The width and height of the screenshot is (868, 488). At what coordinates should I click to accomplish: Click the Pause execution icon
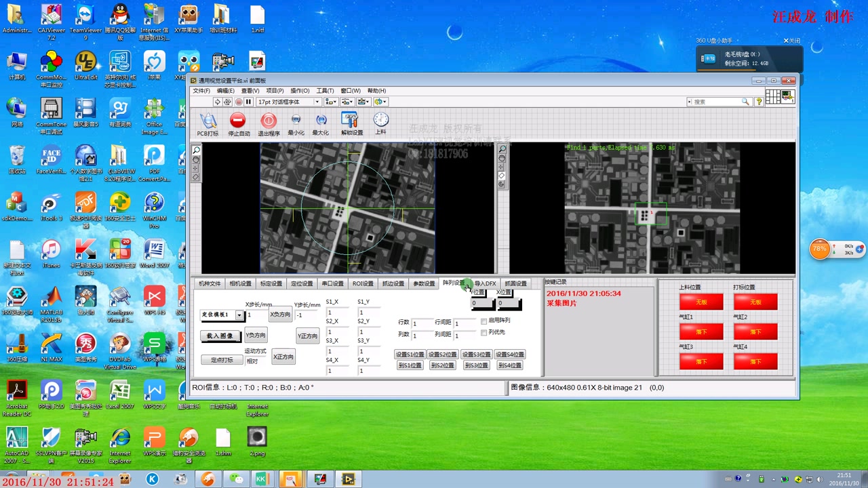(x=248, y=102)
